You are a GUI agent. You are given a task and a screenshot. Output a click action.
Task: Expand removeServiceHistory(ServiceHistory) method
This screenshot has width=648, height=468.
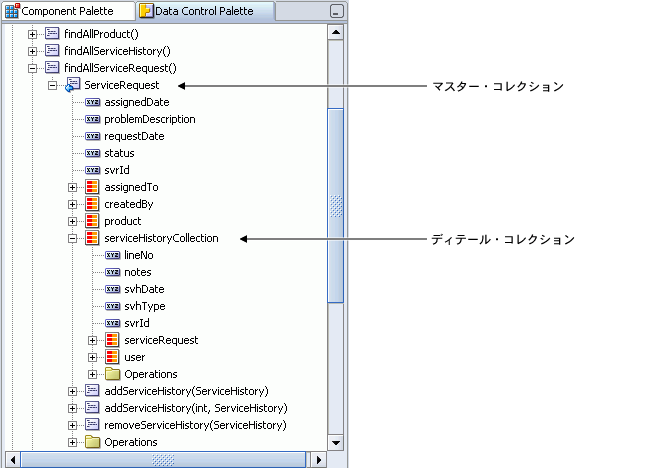pos(72,425)
